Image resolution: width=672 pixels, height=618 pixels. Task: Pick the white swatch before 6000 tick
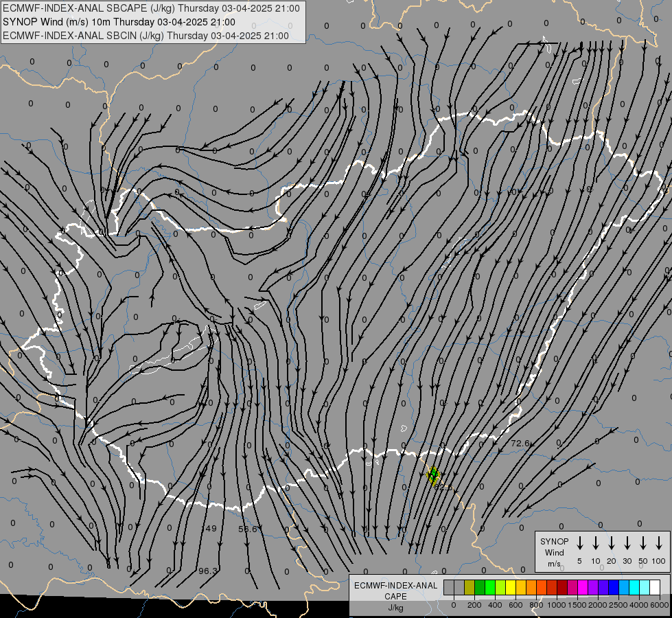[654, 587]
